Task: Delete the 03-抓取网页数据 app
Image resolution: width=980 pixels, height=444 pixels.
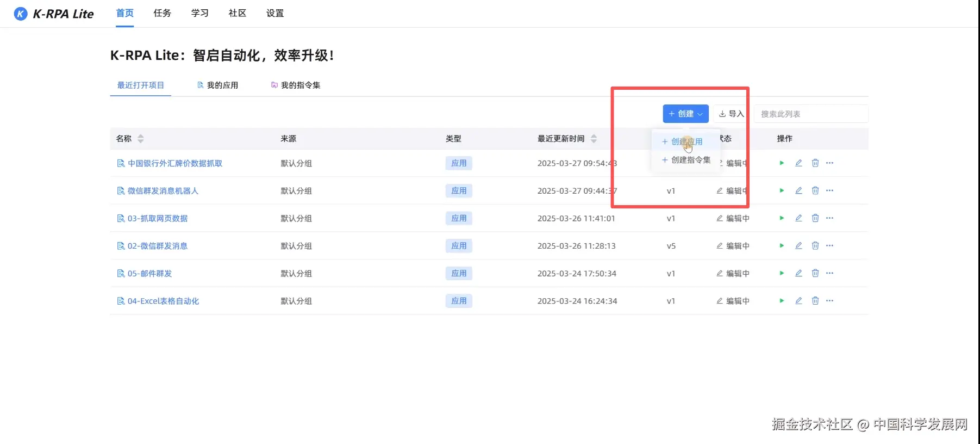Action: click(815, 218)
